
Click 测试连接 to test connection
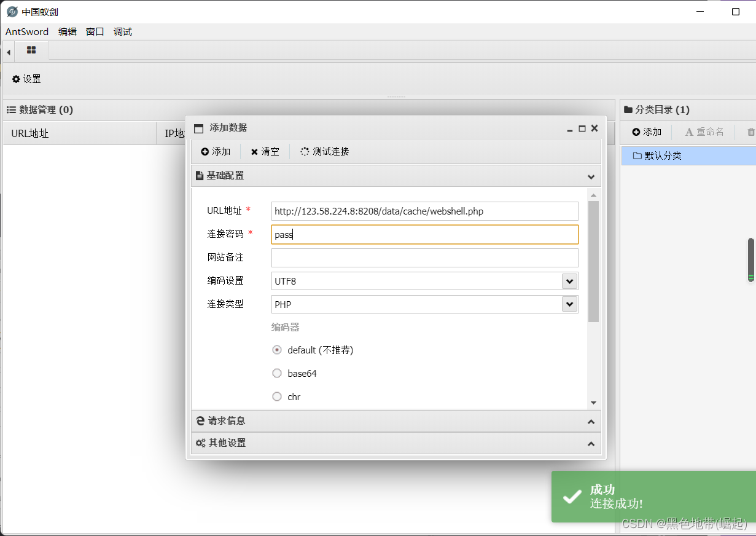[325, 152]
